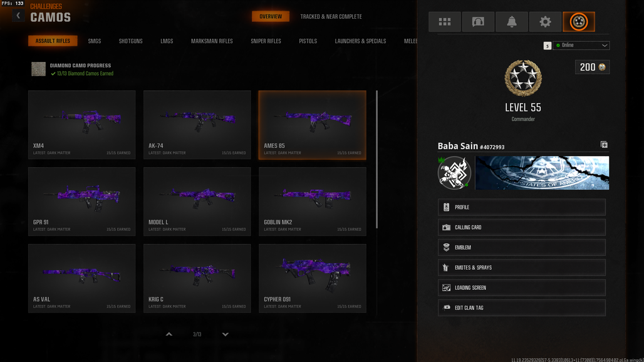Click the Emotes & Sprays row icon
644x362 pixels.
tap(446, 267)
